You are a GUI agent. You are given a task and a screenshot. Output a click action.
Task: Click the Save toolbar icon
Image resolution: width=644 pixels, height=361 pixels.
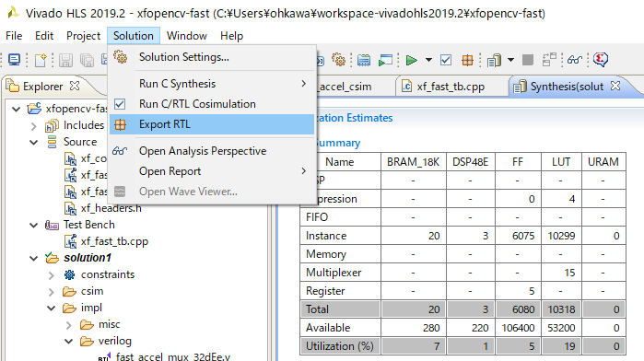[65, 61]
